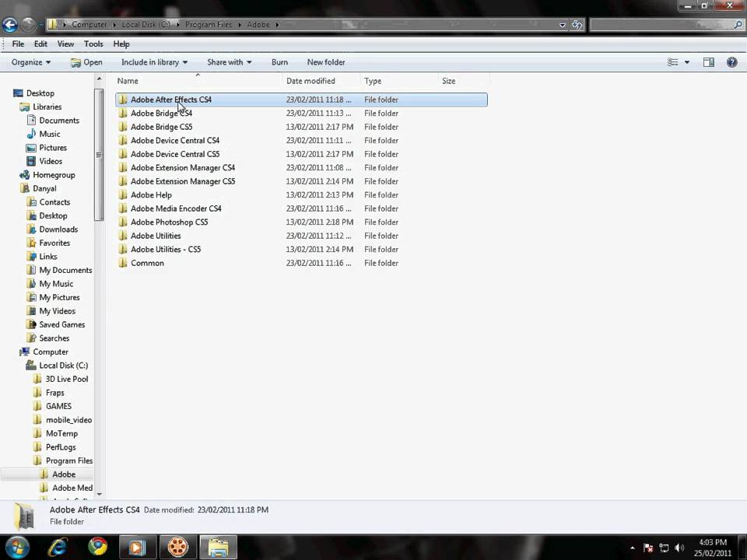Open the Edit menu
The width and height of the screenshot is (747, 560).
[40, 44]
